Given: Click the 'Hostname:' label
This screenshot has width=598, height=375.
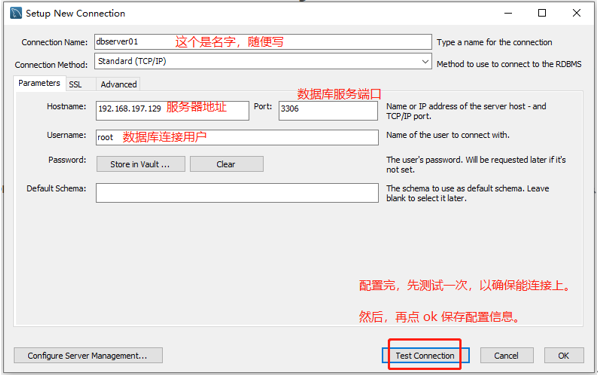Looking at the screenshot, I should pyautogui.click(x=66, y=106).
